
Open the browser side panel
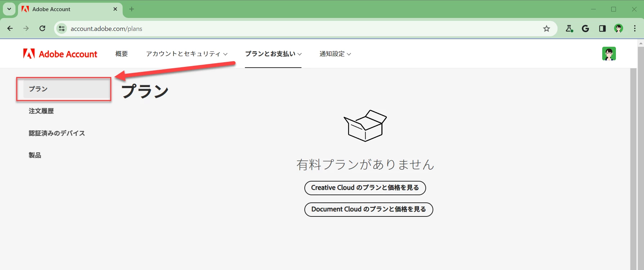(602, 28)
